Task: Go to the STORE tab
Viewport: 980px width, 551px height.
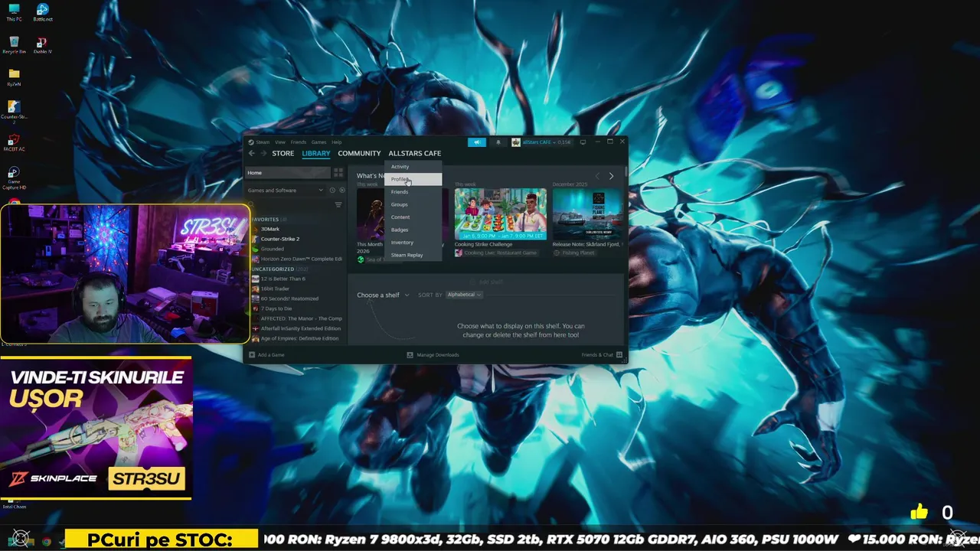Action: click(283, 153)
